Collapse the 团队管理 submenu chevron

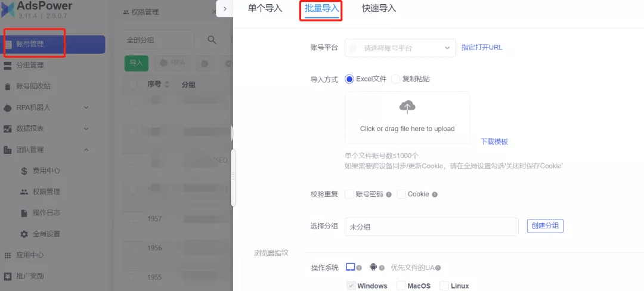pyautogui.click(x=86, y=150)
